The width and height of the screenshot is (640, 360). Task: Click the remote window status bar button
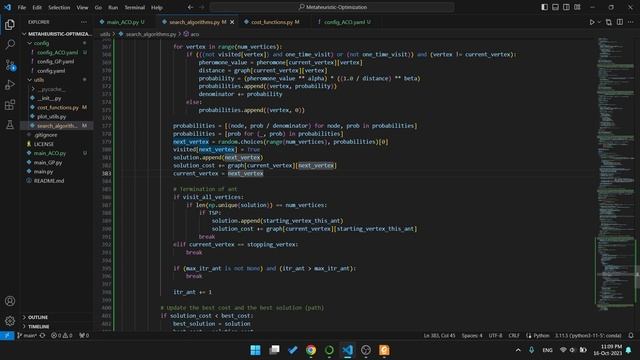click(x=7, y=336)
